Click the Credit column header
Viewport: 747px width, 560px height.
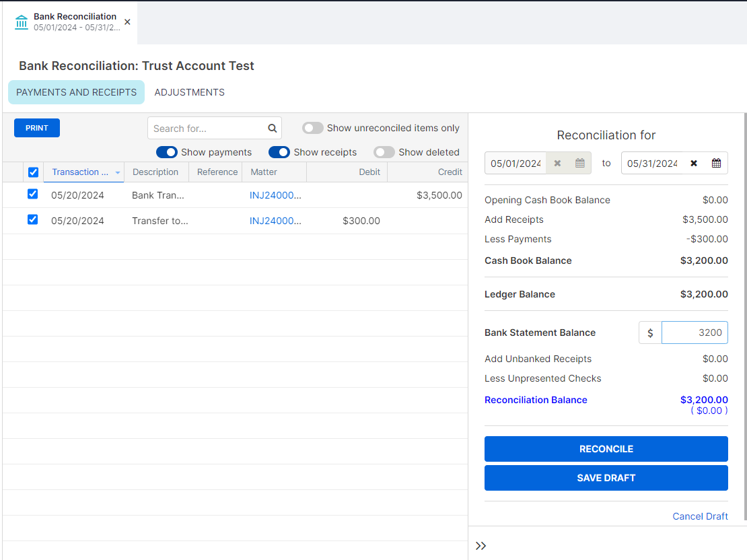point(427,172)
